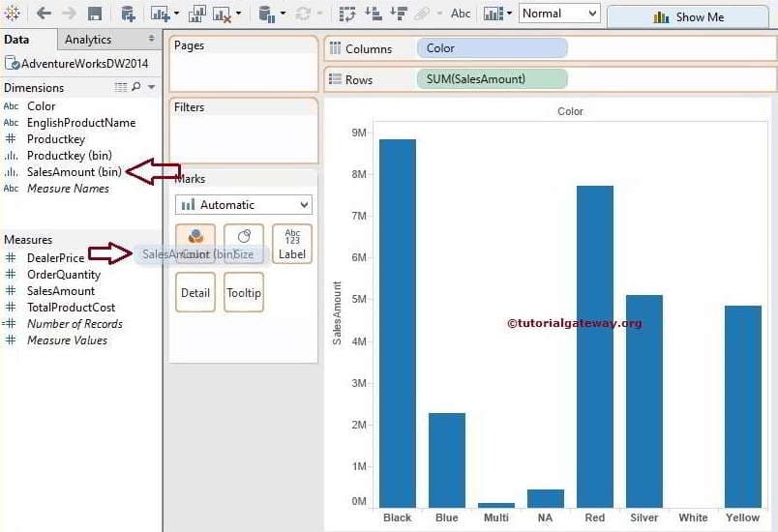778x532 pixels.
Task: Click the Detail marks card button
Action: tap(195, 292)
